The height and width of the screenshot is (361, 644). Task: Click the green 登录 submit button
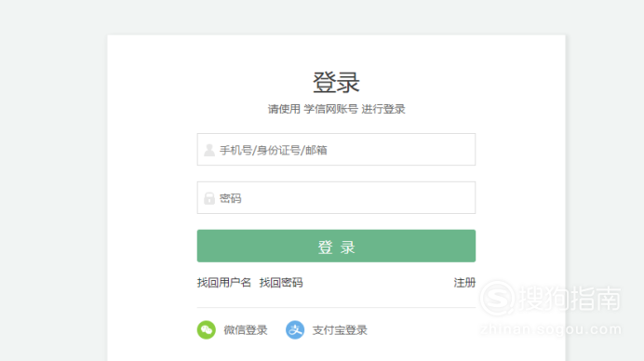tap(336, 246)
